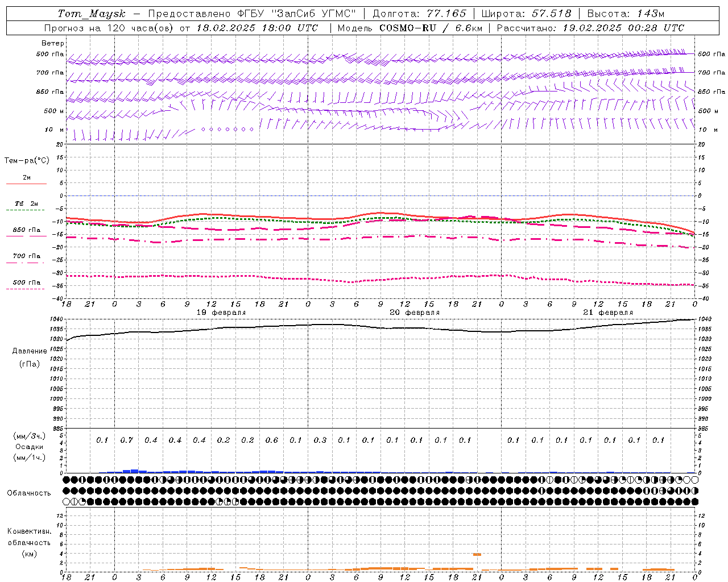Click the 10 м wind level label on left
This screenshot has height=582, width=728.
pyautogui.click(x=55, y=130)
